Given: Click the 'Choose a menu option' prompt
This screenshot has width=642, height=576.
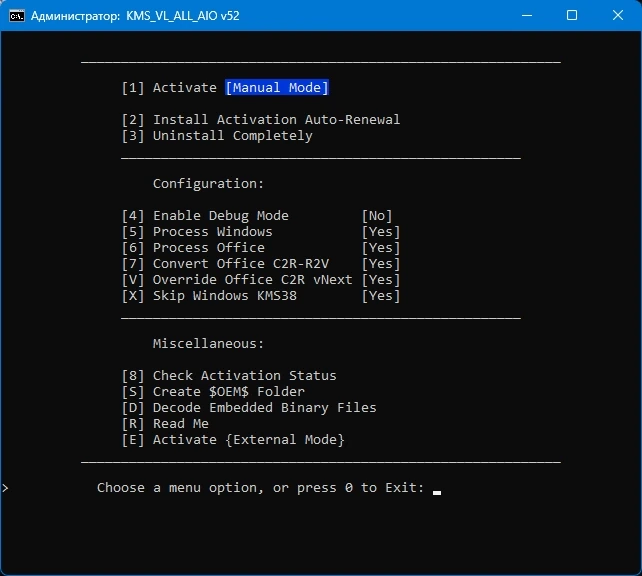Looking at the screenshot, I should [x=260, y=488].
